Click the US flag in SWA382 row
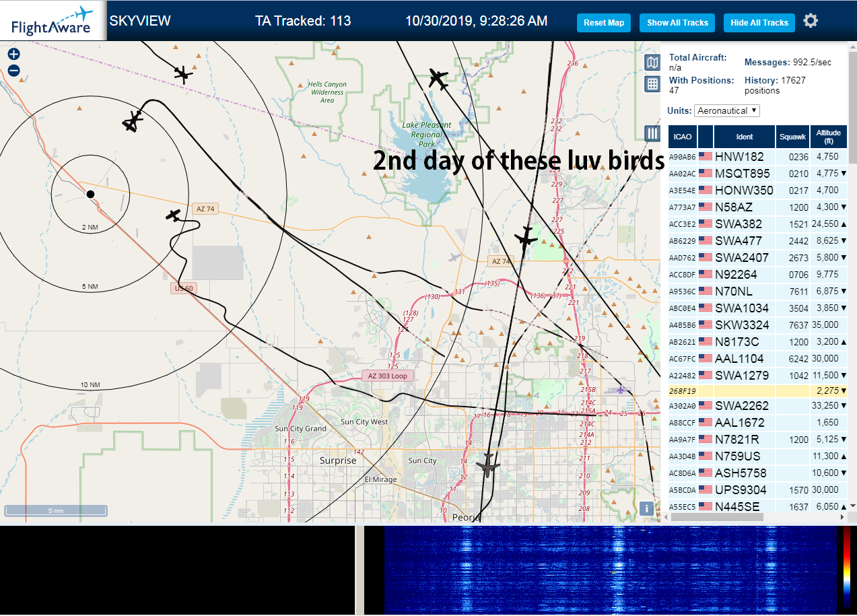This screenshot has height=616, width=857. 706,224
